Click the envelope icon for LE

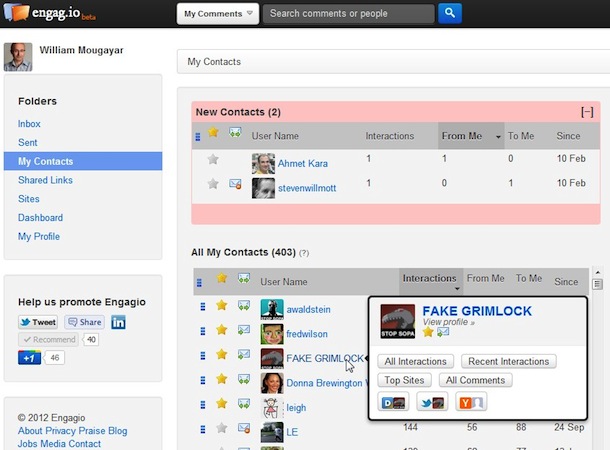[244, 428]
